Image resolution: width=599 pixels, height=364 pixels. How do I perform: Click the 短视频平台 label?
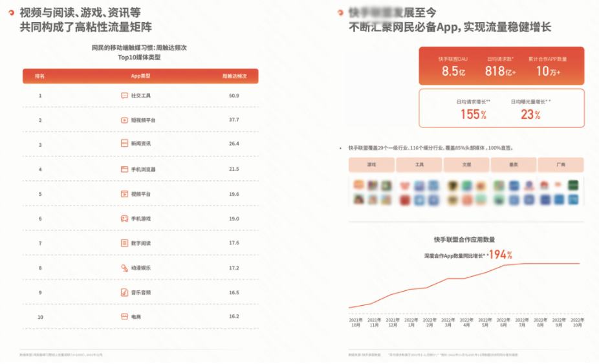click(143, 120)
